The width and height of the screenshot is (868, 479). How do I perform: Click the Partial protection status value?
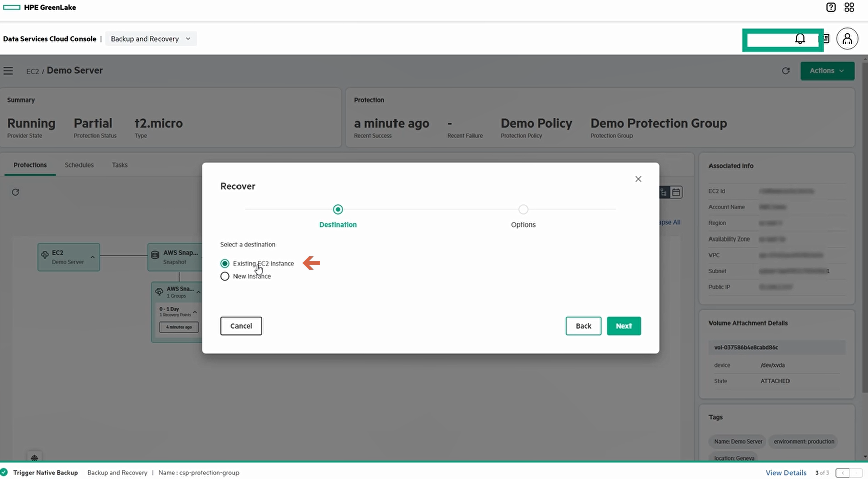(93, 123)
